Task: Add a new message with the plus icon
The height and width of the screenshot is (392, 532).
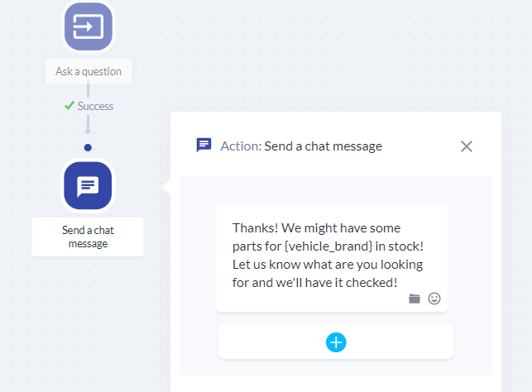Action: pyautogui.click(x=336, y=342)
